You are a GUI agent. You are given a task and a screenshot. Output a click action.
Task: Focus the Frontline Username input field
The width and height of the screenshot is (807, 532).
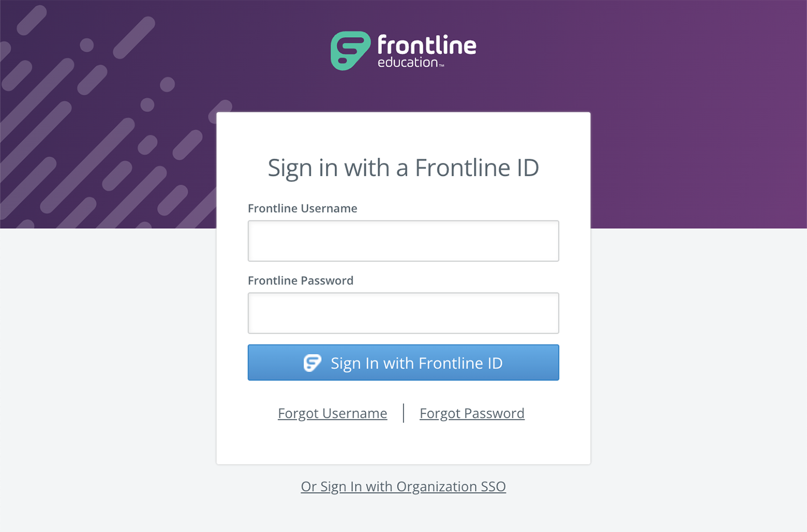pos(403,241)
